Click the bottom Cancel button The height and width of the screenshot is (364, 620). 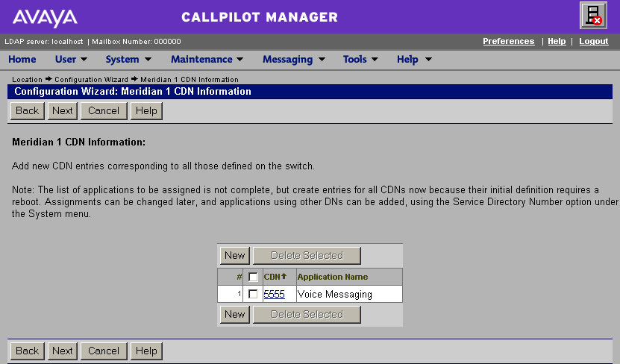(104, 351)
